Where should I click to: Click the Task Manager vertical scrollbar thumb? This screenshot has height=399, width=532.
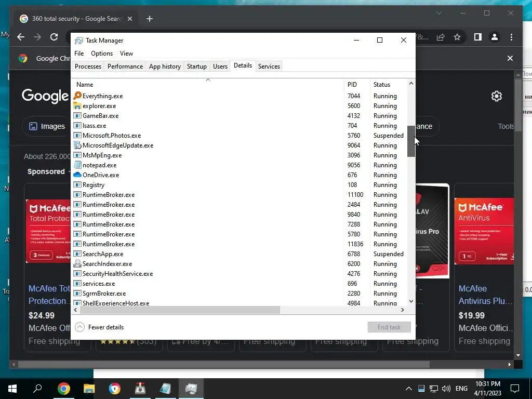pos(411,141)
